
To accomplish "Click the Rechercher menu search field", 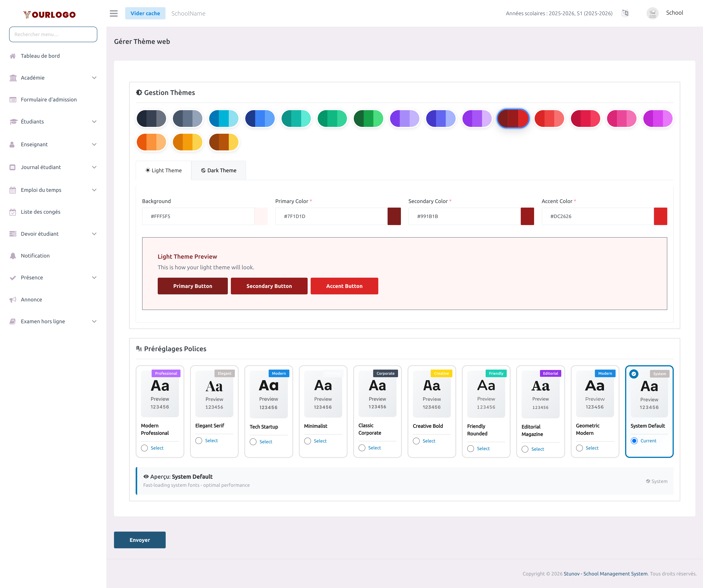I will [x=53, y=34].
